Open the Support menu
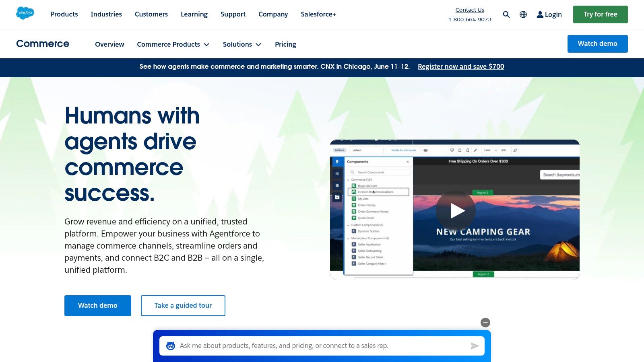Image resolution: width=644 pixels, height=362 pixels. 233,14
